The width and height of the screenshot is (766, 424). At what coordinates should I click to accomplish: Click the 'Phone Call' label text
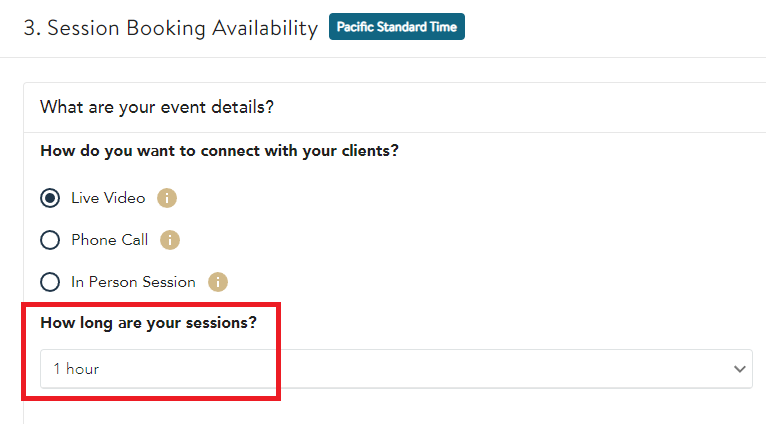point(109,240)
